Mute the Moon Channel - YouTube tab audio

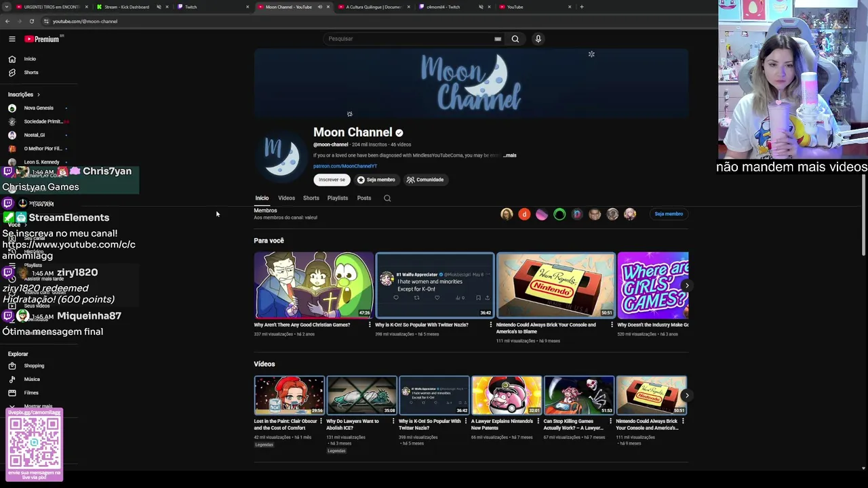pos(319,7)
